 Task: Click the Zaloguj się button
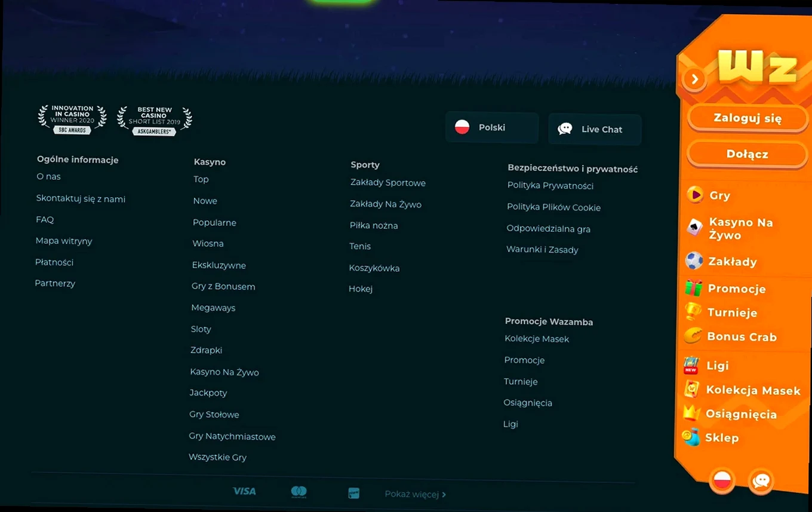[748, 118]
